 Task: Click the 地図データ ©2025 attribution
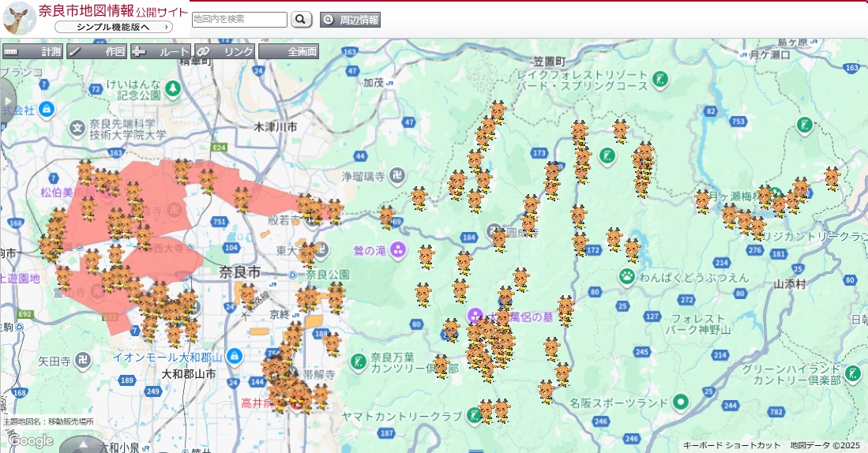click(x=825, y=445)
